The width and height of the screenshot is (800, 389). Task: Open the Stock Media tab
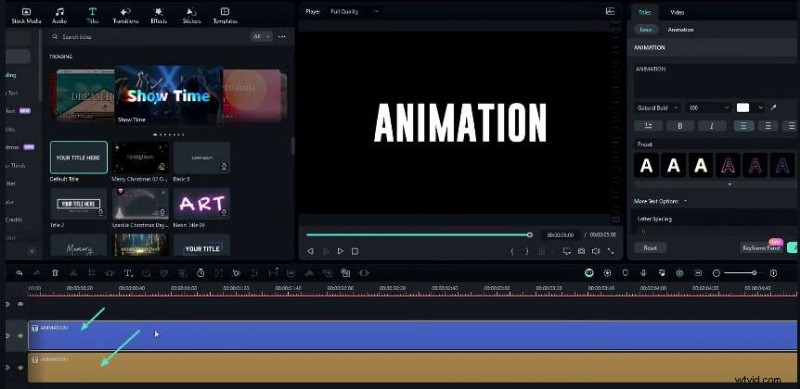click(26, 15)
